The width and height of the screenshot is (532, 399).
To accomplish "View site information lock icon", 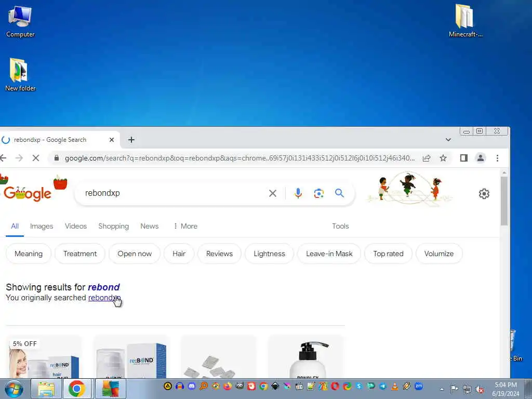I will (x=57, y=158).
